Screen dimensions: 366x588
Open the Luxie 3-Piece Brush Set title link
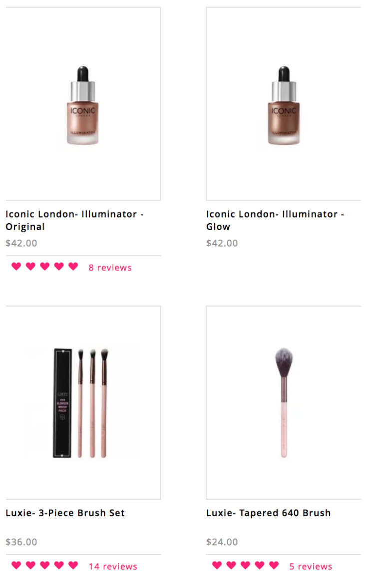(65, 513)
